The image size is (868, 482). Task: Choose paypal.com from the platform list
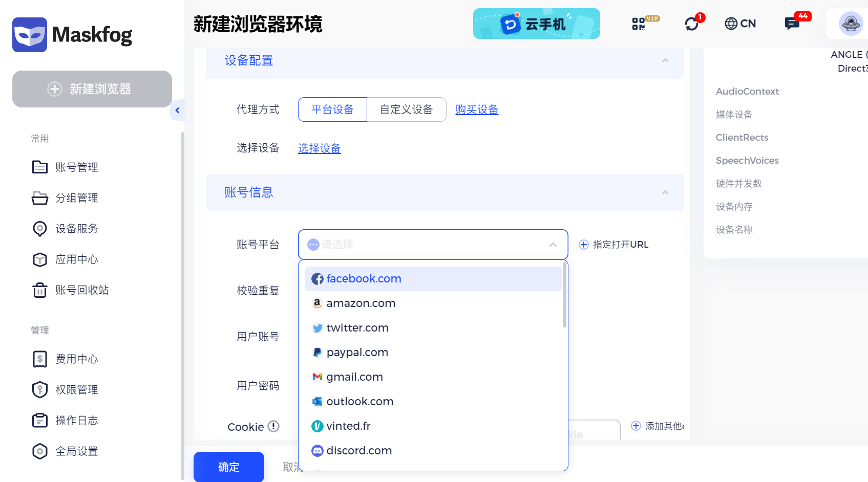click(x=433, y=353)
